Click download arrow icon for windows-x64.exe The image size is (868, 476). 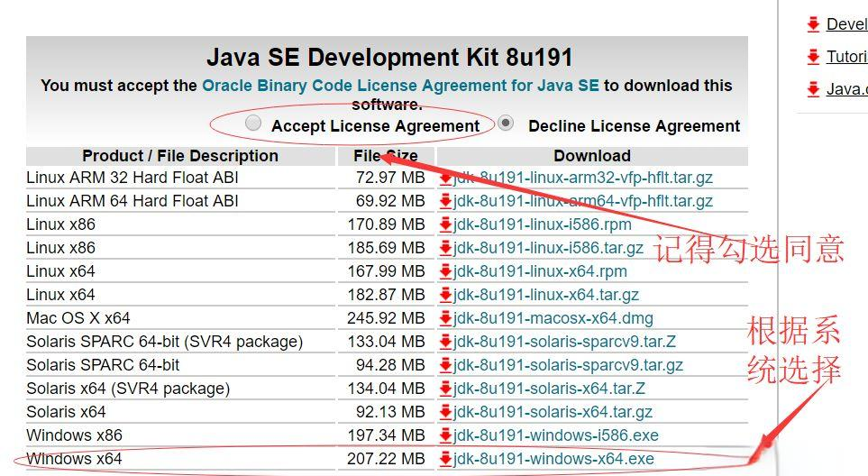point(445,459)
